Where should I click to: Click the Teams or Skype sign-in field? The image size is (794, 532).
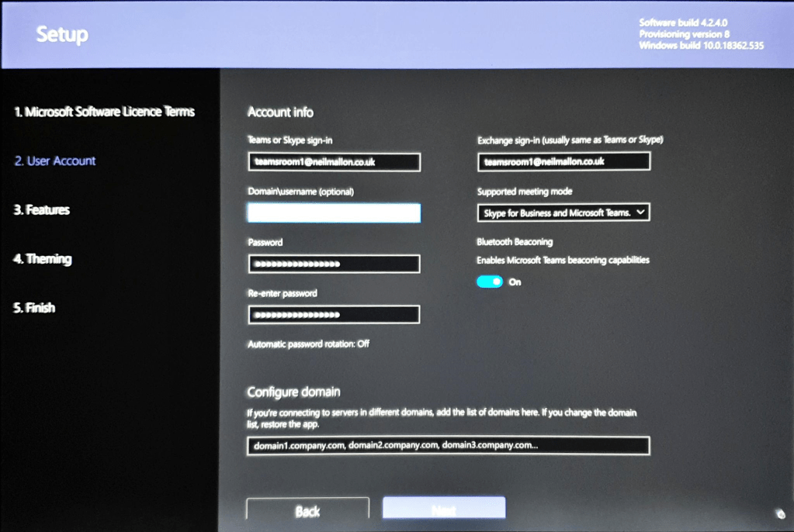click(334, 162)
